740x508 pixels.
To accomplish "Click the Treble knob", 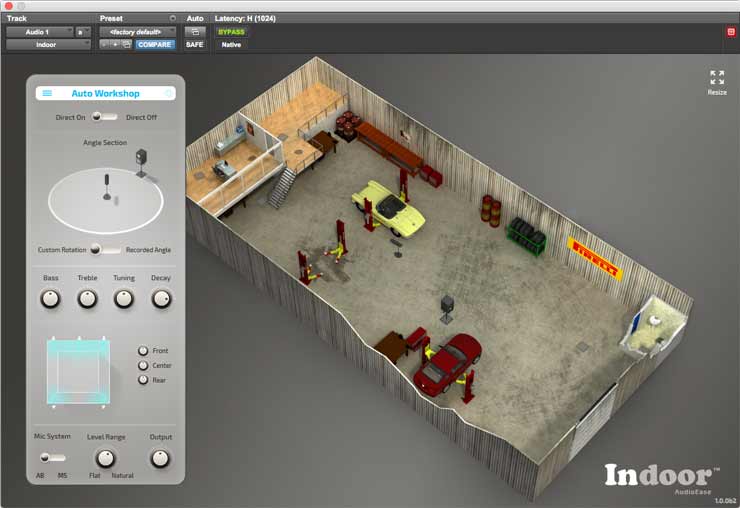I will [87, 299].
